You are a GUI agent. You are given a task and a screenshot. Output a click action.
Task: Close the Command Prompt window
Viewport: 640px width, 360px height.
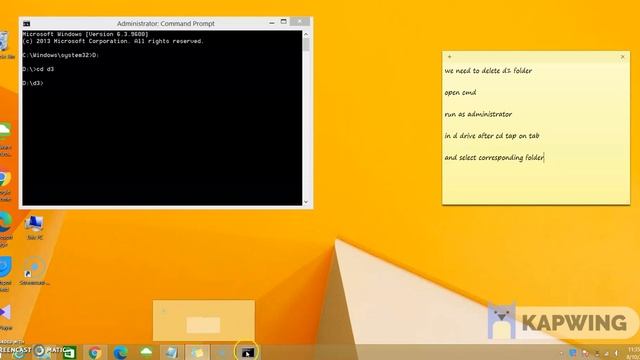(300, 22)
